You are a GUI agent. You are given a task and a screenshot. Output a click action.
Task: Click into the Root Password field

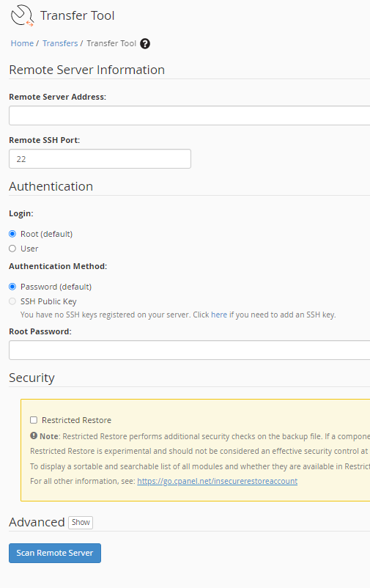click(189, 350)
